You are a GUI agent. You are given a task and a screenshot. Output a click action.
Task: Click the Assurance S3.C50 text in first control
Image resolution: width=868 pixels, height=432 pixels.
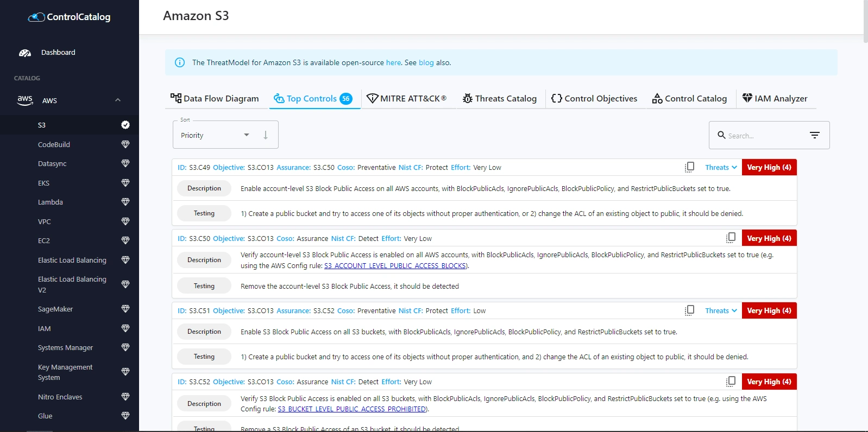point(305,168)
